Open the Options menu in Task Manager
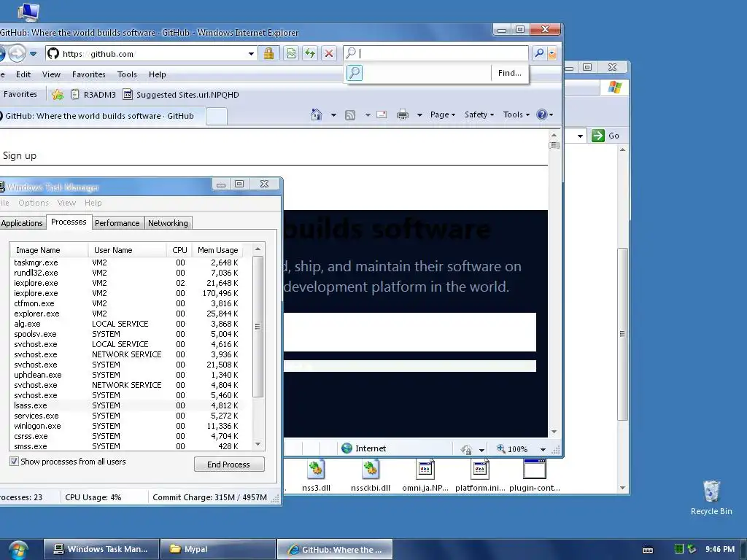 34,203
